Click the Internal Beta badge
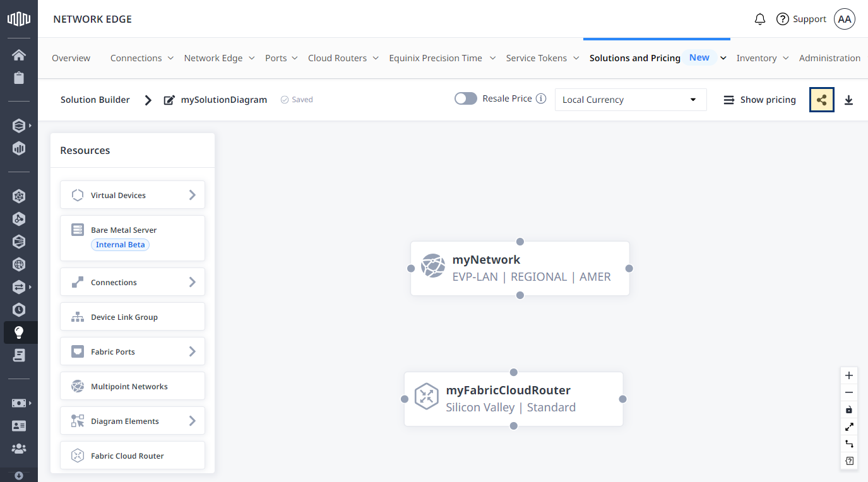This screenshot has height=482, width=868. [x=121, y=245]
